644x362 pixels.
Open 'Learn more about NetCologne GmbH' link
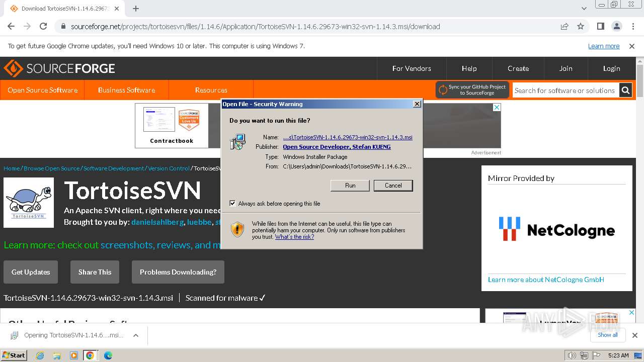[x=546, y=280]
